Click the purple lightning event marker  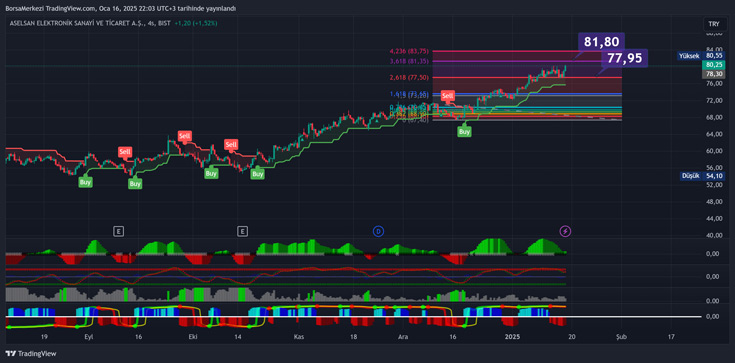(x=566, y=231)
